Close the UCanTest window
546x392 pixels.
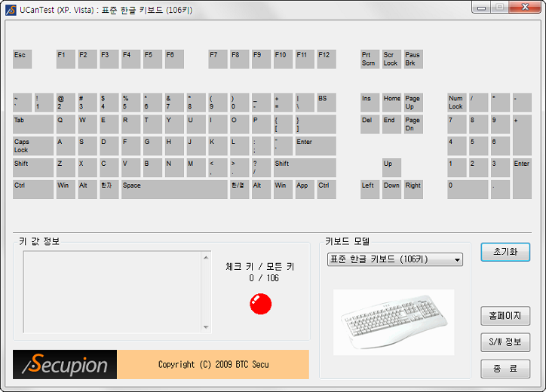tap(526, 7)
